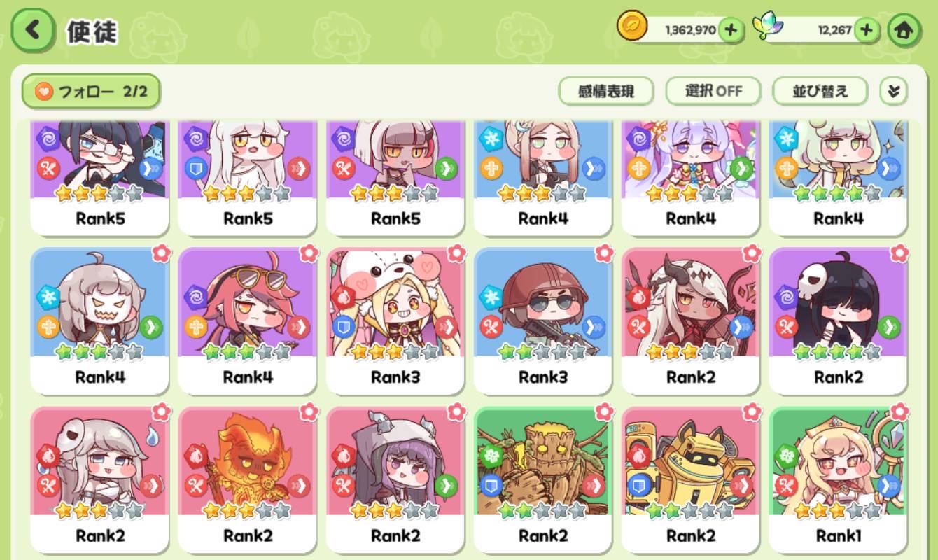This screenshot has height=560, width=938.
Task: Toggle flower badge on teddy bear hood character
Action: pos(456,252)
